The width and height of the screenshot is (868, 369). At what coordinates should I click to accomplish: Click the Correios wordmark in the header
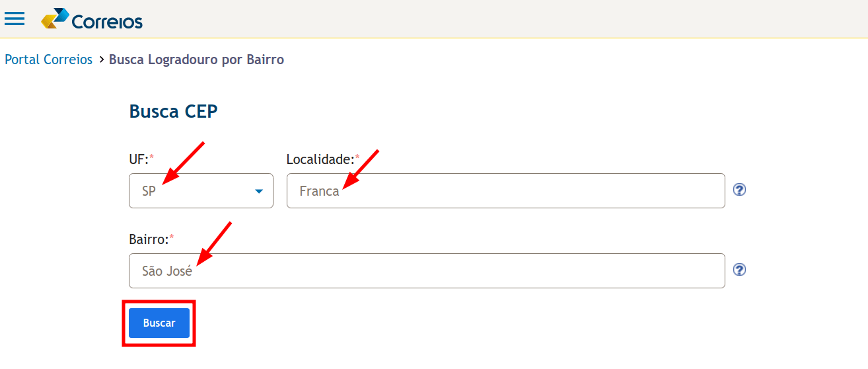[x=107, y=22]
